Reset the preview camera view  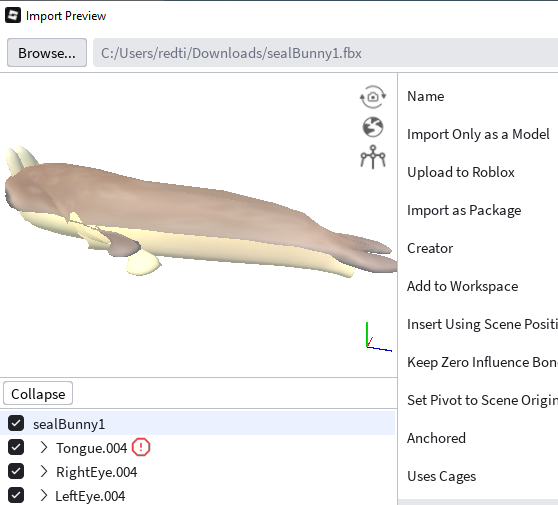[373, 96]
